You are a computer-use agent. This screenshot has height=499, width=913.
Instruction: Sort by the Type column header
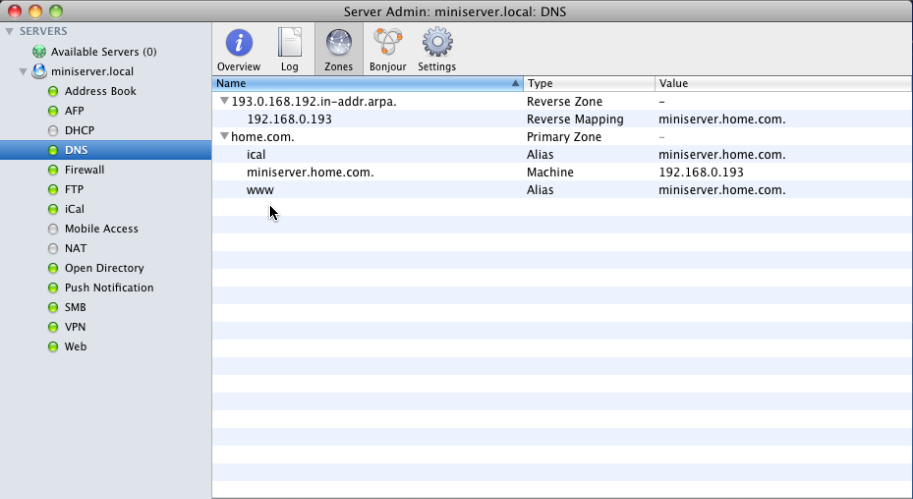(x=589, y=83)
